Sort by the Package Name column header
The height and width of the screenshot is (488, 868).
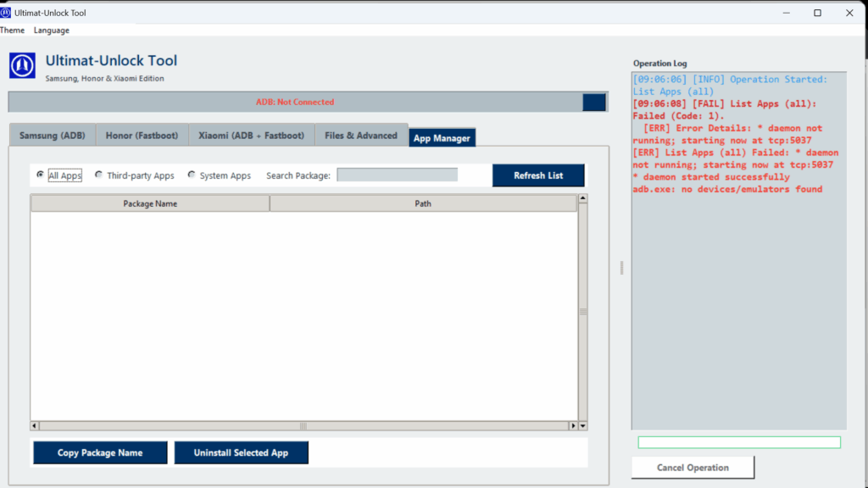[x=150, y=203]
